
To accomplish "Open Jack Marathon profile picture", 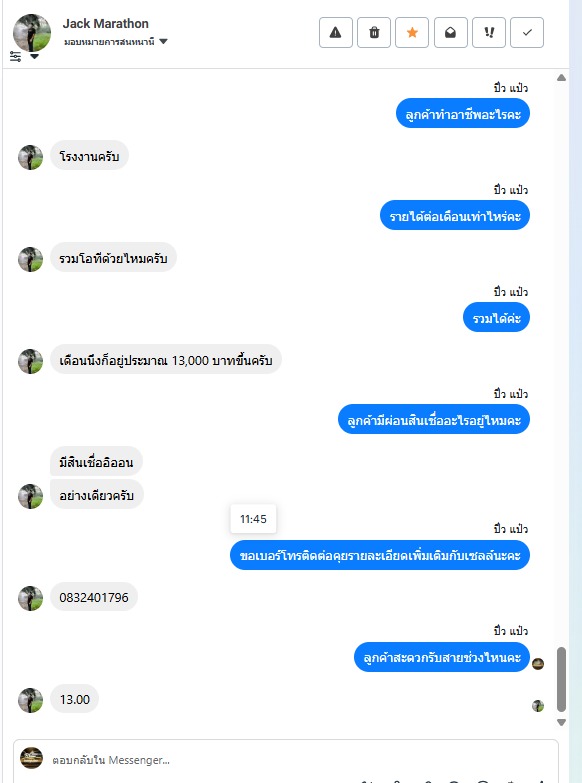I will (32, 33).
